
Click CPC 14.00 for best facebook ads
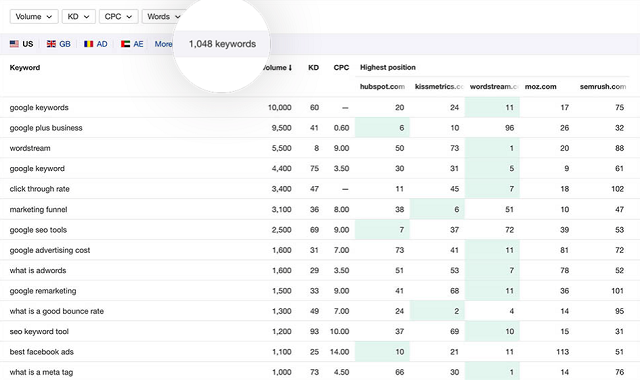coord(340,352)
